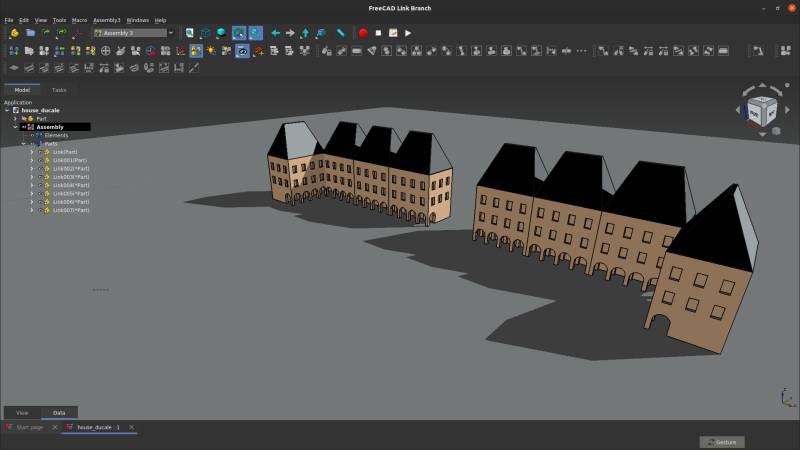Screen dimensions: 800x450
Task: Expand the Link(Part) tree node
Action: point(32,152)
